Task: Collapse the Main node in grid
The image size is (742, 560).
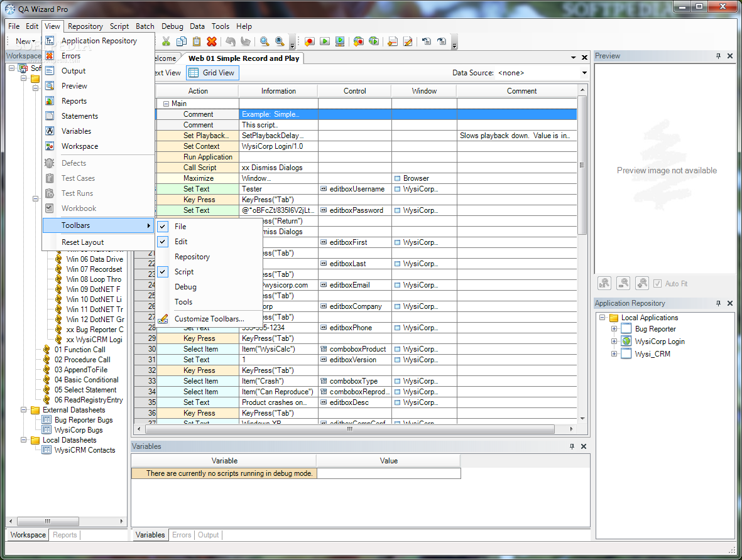Action: 166,104
